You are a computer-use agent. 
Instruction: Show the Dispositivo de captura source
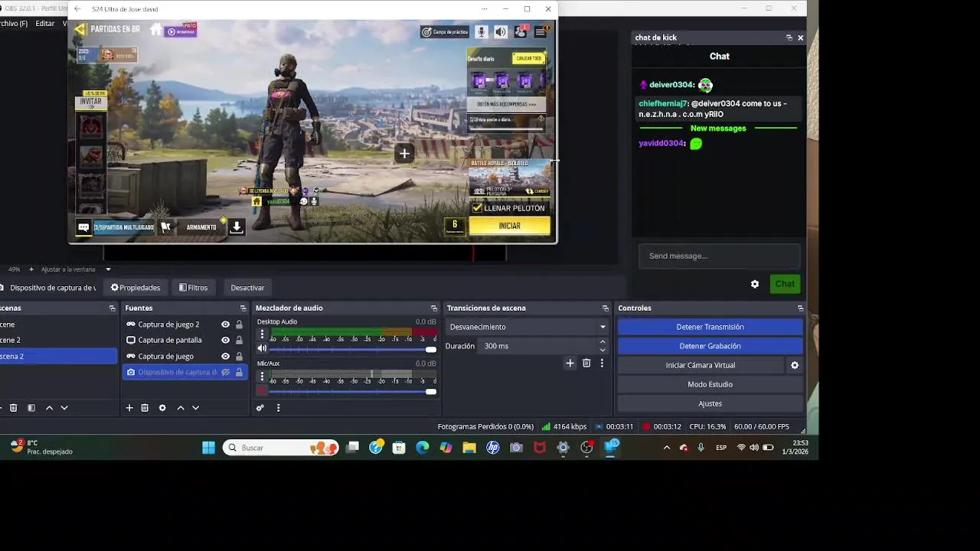tap(225, 372)
